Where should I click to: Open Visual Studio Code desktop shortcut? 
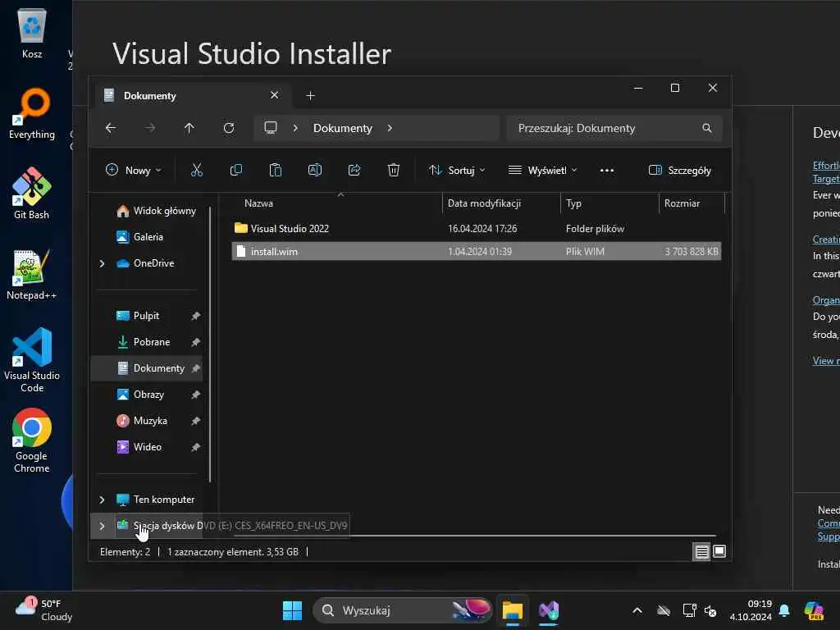point(32,360)
